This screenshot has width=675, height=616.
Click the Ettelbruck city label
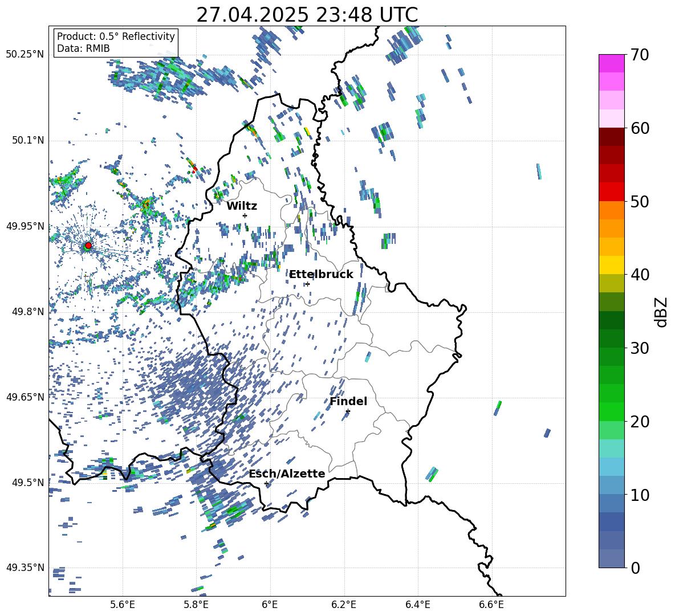321,275
